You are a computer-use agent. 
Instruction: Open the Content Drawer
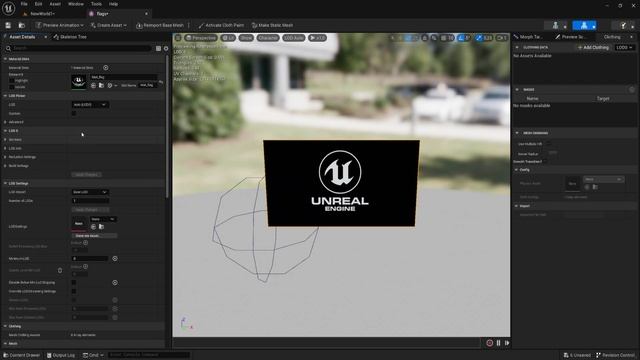[22, 356]
